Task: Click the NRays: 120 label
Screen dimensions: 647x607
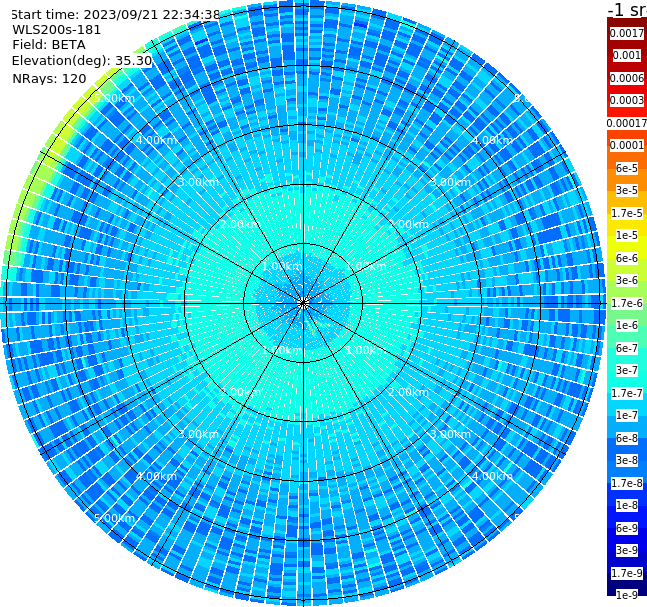Action: 49,78
